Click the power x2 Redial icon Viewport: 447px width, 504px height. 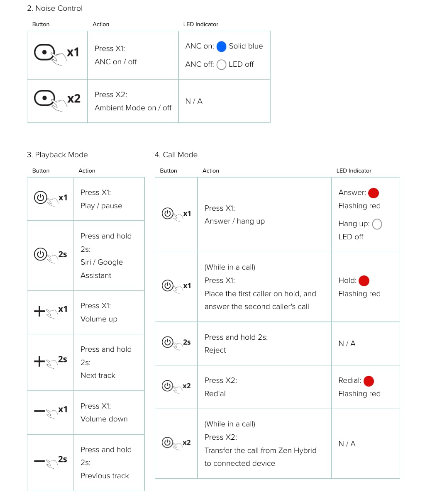176,386
